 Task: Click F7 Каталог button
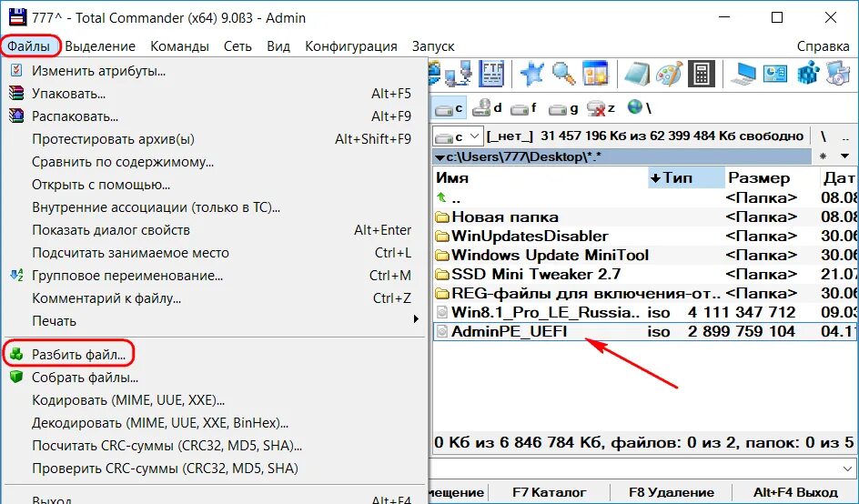pyautogui.click(x=549, y=492)
